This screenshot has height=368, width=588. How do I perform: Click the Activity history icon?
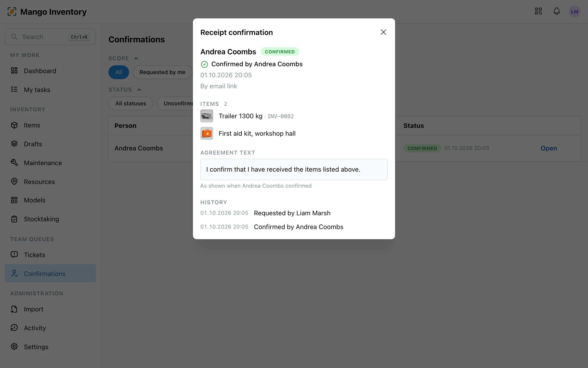(x=14, y=328)
